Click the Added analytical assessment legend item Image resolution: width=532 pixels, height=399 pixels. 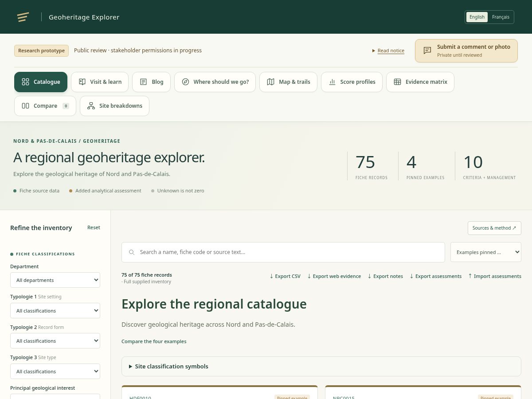click(x=105, y=191)
